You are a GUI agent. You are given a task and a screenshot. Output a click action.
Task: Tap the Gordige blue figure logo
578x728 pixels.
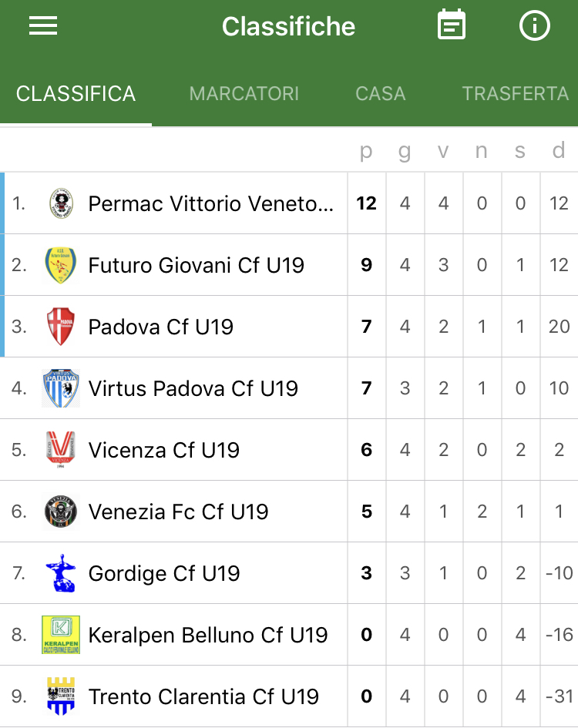[61, 573]
